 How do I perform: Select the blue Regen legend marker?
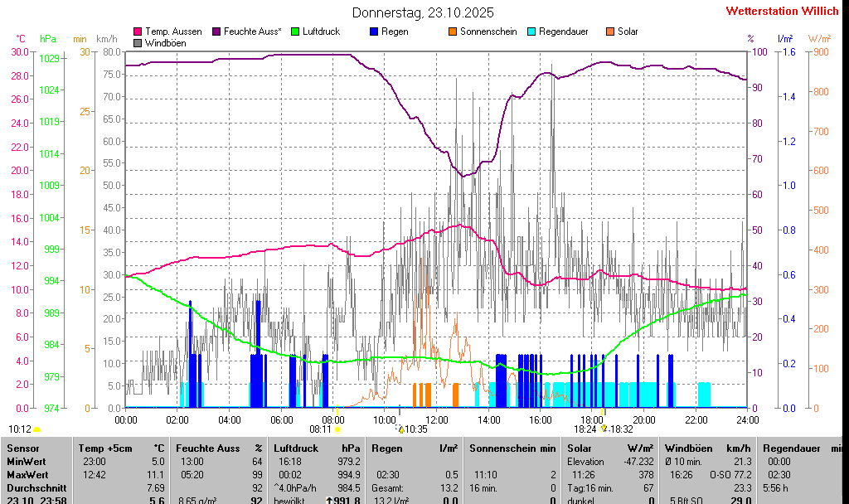[x=374, y=31]
